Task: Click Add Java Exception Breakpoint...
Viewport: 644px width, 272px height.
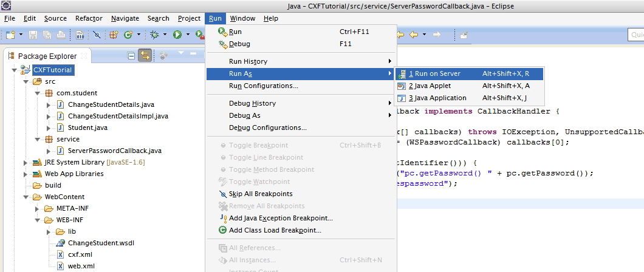Action: 280,218
